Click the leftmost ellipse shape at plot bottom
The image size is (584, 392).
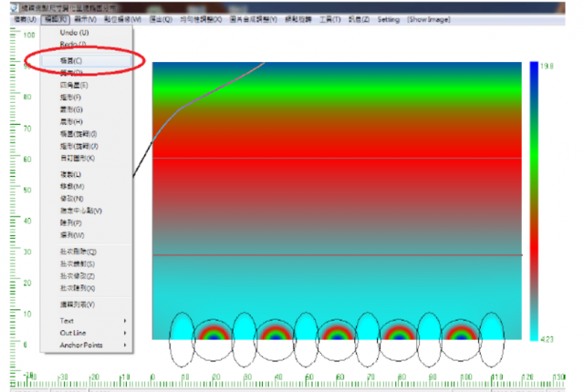coord(184,334)
